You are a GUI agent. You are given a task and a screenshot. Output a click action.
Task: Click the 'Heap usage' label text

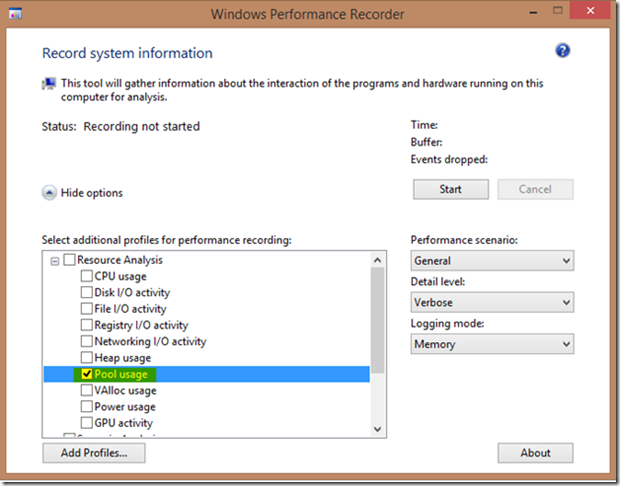click(123, 358)
